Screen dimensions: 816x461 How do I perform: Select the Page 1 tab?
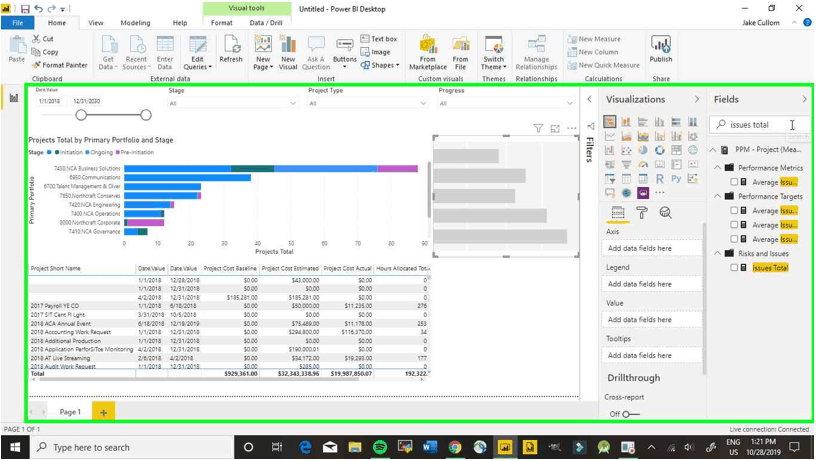pyautogui.click(x=70, y=412)
